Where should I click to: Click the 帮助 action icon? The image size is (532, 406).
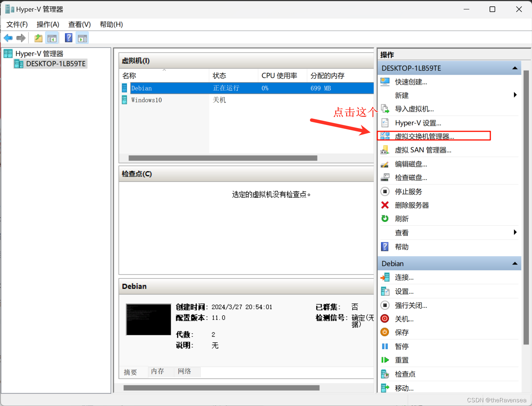(x=385, y=247)
